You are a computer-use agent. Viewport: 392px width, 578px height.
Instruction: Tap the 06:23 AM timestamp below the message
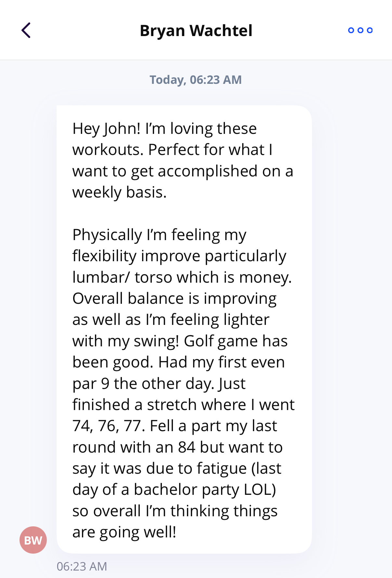[x=82, y=566]
